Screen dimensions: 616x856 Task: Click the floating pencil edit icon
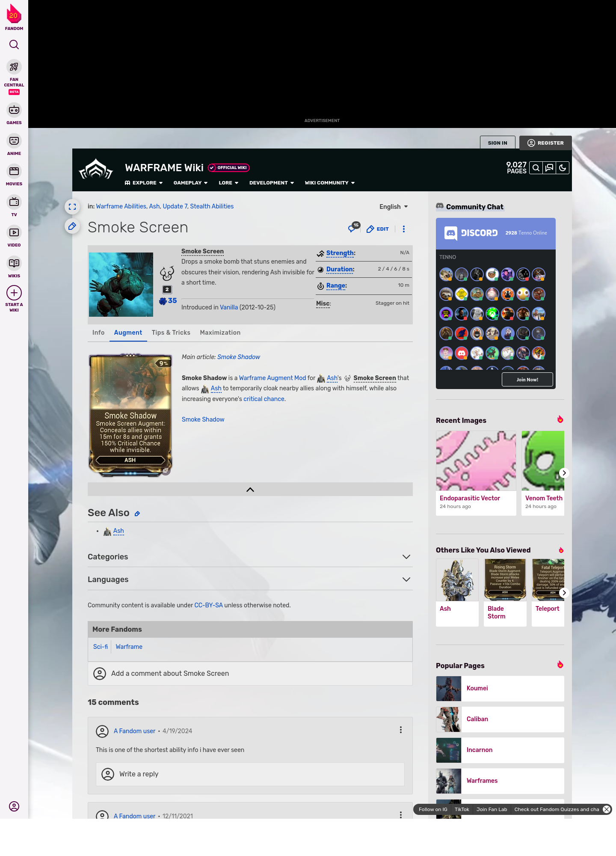coord(72,226)
